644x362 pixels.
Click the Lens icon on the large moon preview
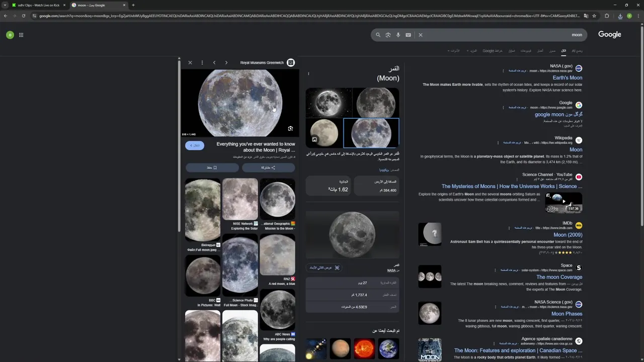pos(290,129)
